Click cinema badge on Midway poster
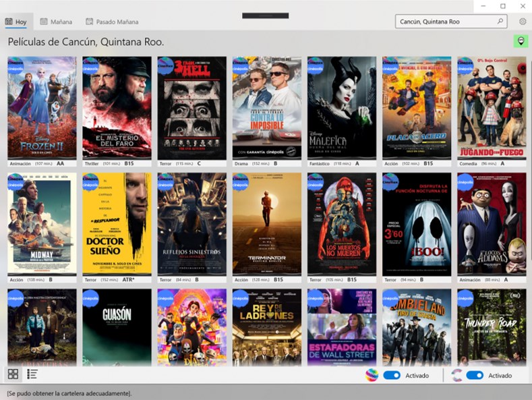 tap(16, 182)
